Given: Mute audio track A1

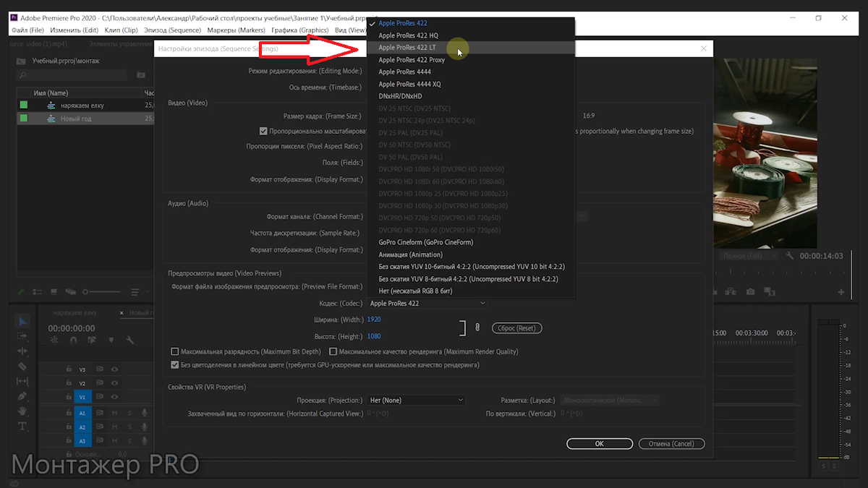Looking at the screenshot, I should 114,413.
